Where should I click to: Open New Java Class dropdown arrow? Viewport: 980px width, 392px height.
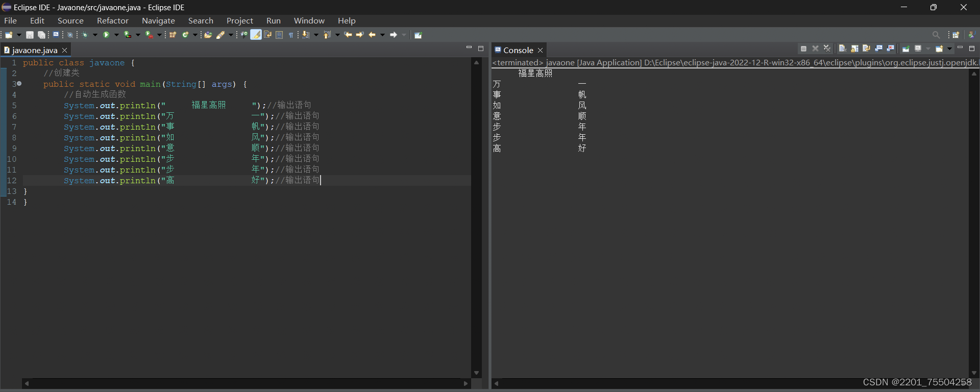[x=195, y=35]
